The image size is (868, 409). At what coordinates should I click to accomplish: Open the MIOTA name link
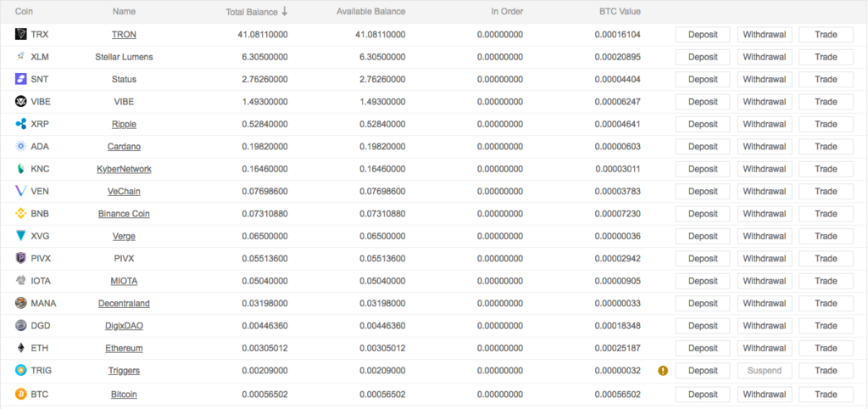click(124, 281)
